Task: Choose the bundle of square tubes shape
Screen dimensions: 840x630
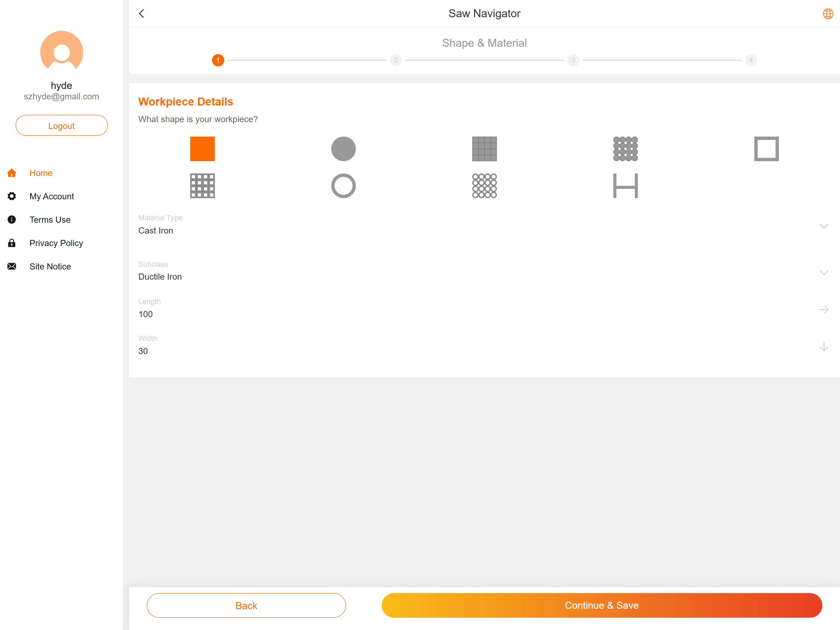Action: [202, 186]
